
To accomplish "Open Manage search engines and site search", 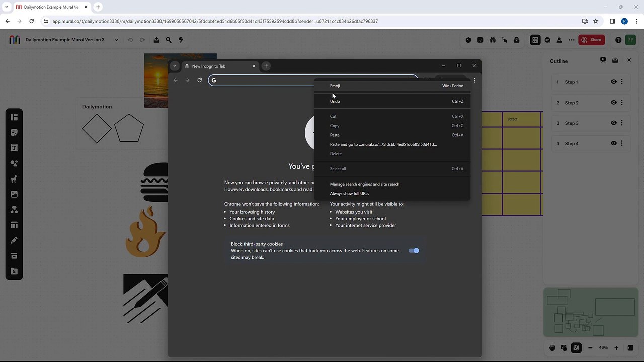I will point(392,184).
